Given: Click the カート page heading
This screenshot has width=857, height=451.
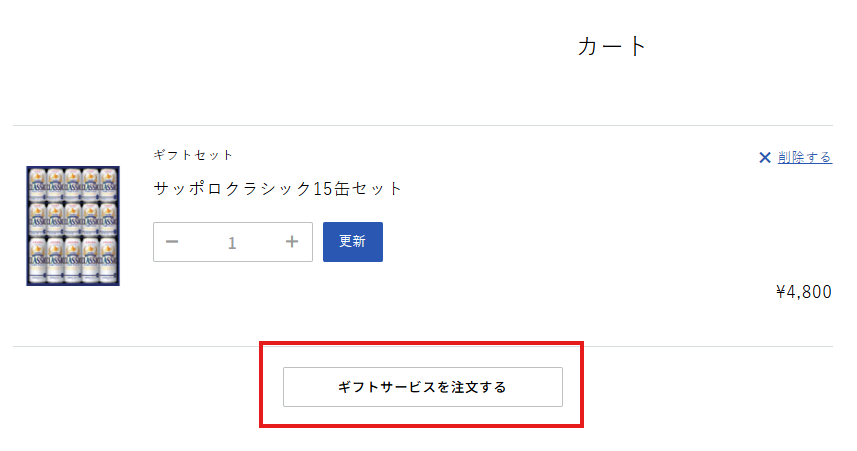Looking at the screenshot, I should (x=612, y=46).
